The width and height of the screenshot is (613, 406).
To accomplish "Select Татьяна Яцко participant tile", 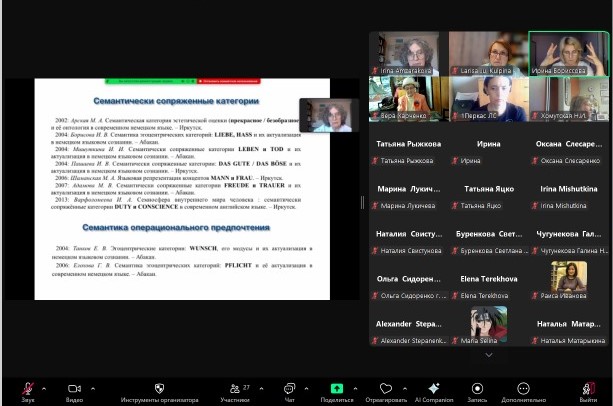I will point(489,189).
